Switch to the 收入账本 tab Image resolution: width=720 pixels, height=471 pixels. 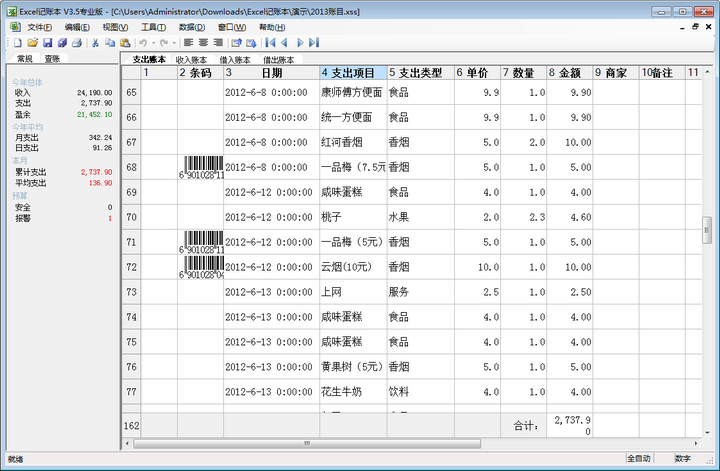(191, 60)
